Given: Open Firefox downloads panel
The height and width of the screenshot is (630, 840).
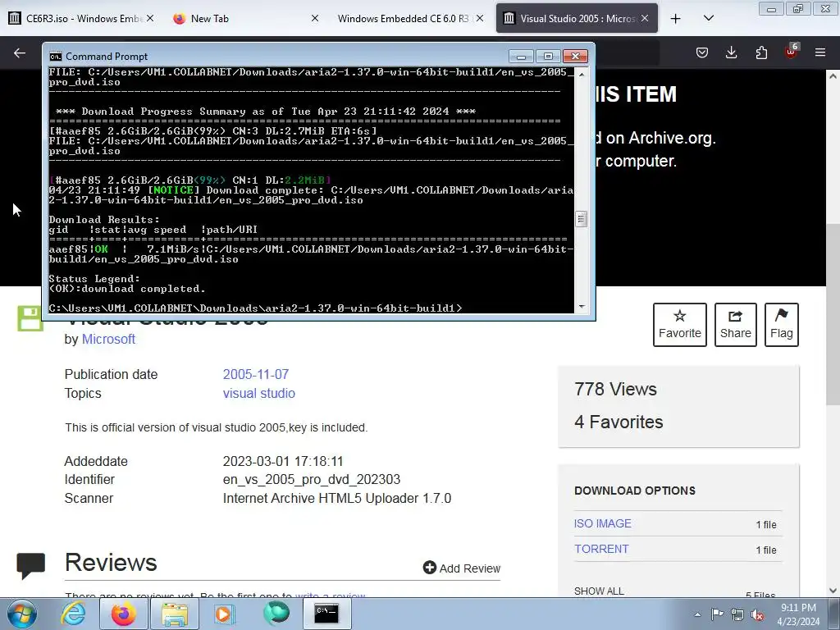Looking at the screenshot, I should click(731, 52).
